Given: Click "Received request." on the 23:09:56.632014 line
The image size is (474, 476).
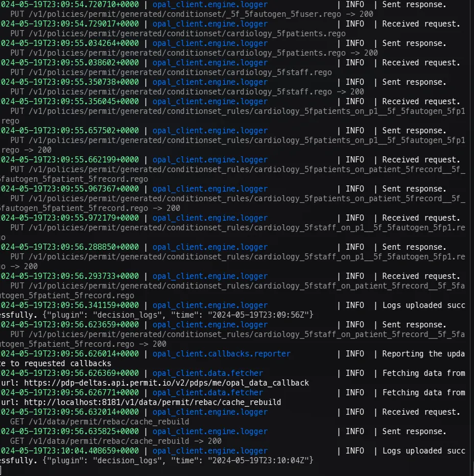Looking at the screenshot, I should (421, 412).
